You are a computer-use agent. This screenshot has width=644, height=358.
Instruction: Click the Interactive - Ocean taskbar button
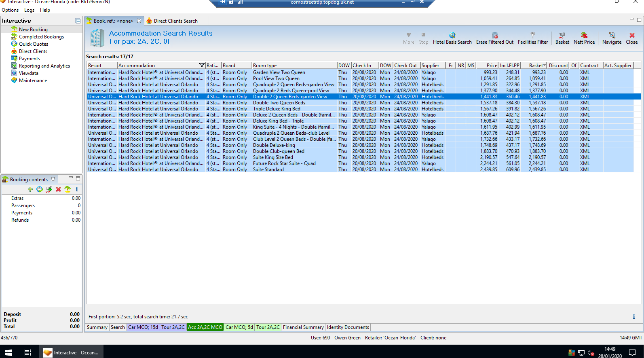pyautogui.click(x=71, y=352)
